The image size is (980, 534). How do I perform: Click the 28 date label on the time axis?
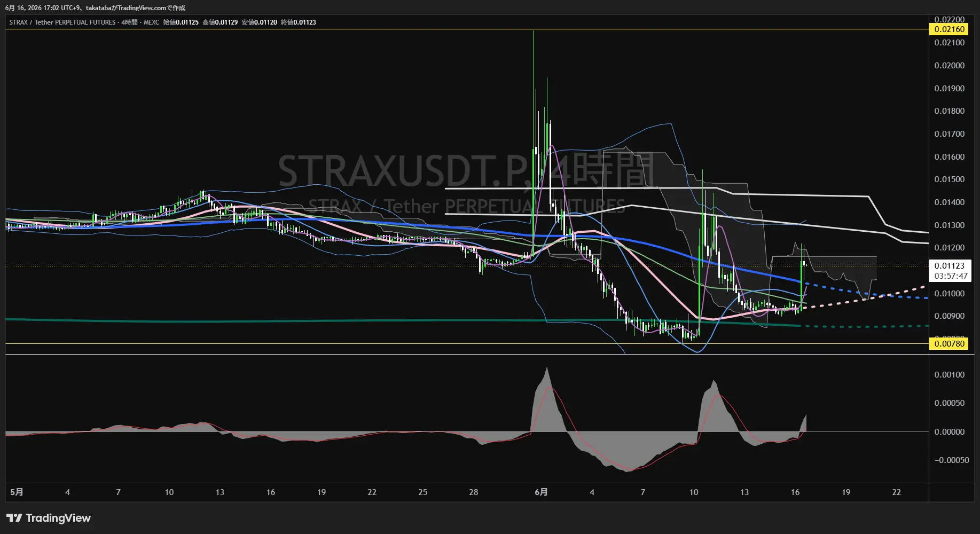(x=474, y=492)
